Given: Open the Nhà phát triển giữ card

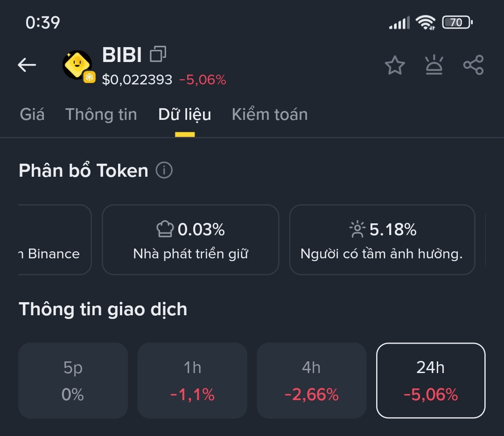Looking at the screenshot, I should click(x=190, y=240).
